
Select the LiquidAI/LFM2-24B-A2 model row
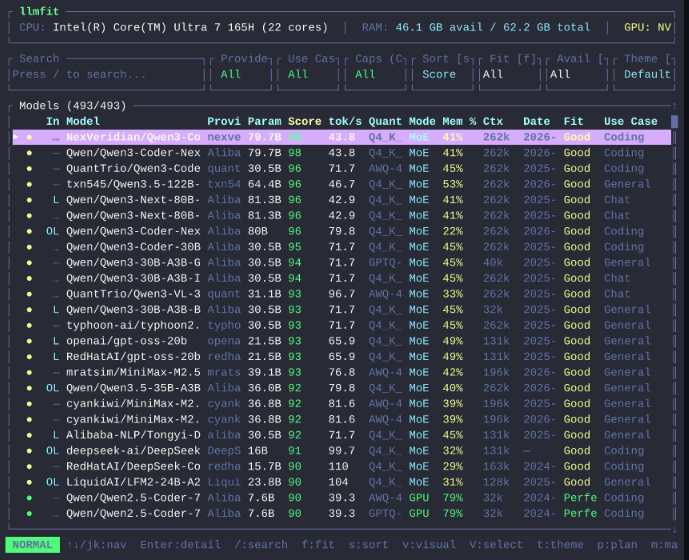click(x=342, y=482)
